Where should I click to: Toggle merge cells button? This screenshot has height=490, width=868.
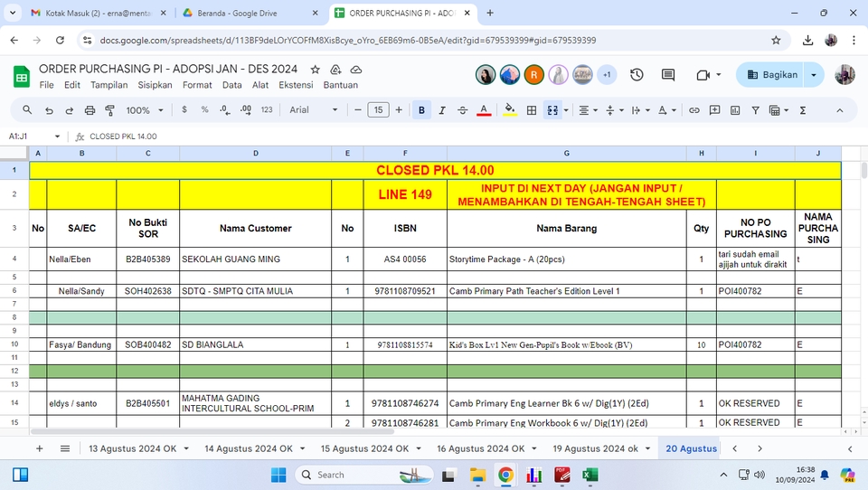(x=552, y=110)
